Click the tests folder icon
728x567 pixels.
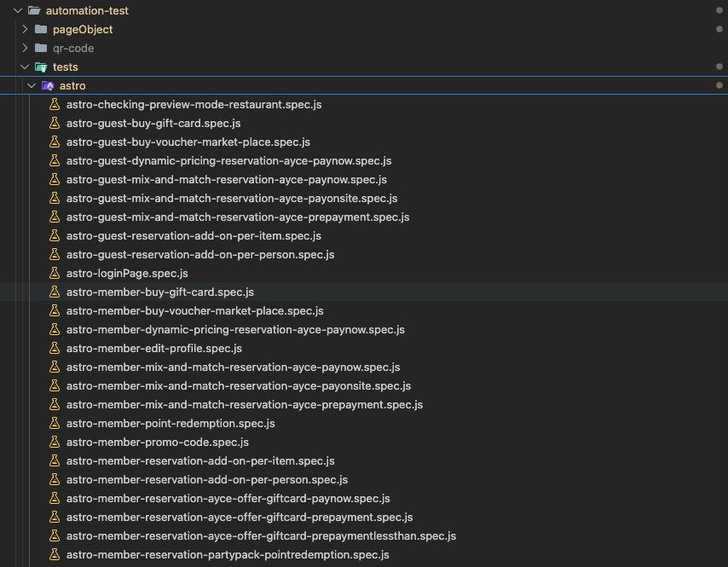click(x=41, y=67)
